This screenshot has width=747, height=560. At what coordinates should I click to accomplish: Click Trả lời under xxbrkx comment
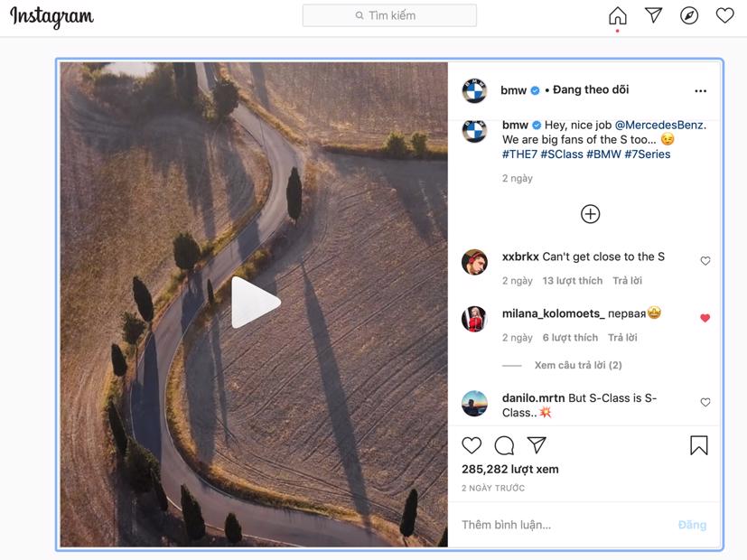click(627, 281)
